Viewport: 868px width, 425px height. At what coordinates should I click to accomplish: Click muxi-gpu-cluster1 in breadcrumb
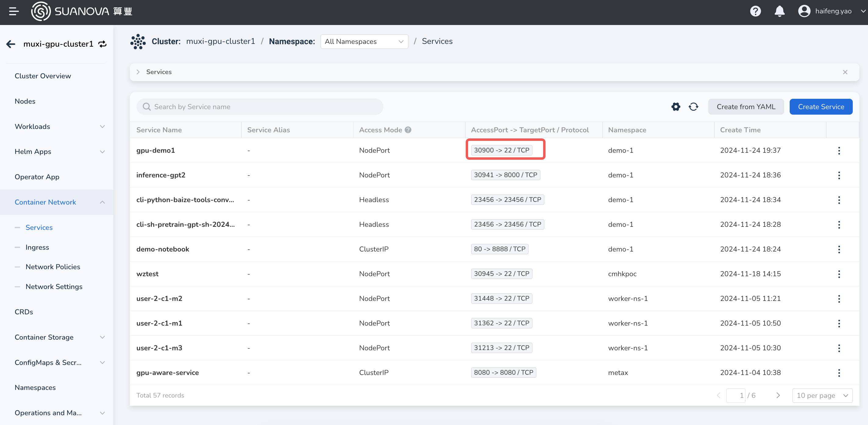pyautogui.click(x=220, y=41)
